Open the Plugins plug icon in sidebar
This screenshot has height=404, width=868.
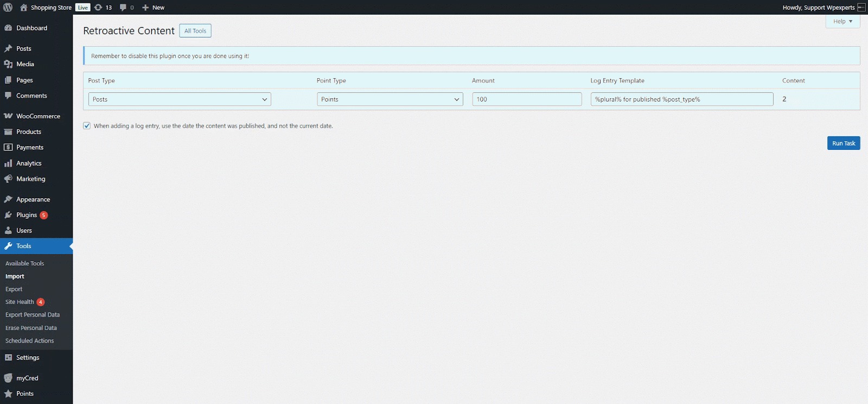[8, 215]
